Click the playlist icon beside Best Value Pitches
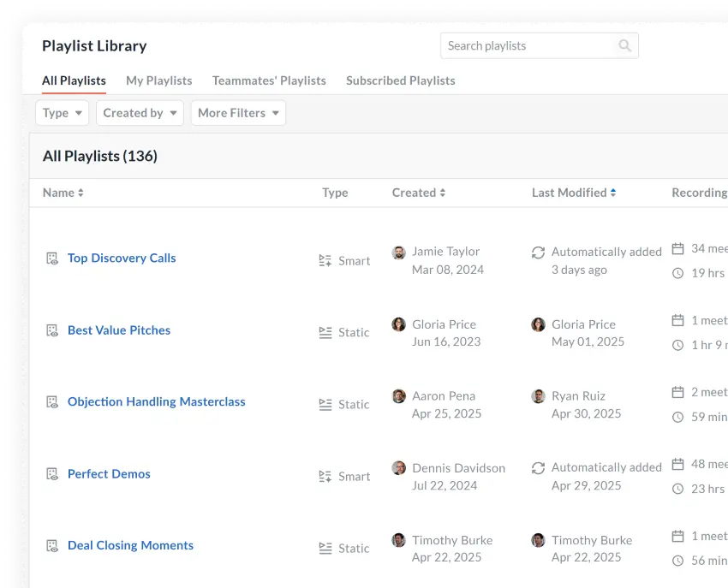 pos(52,330)
